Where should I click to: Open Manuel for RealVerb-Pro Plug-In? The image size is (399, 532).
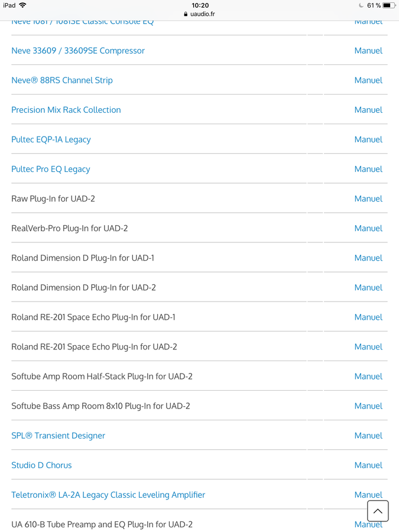click(368, 228)
